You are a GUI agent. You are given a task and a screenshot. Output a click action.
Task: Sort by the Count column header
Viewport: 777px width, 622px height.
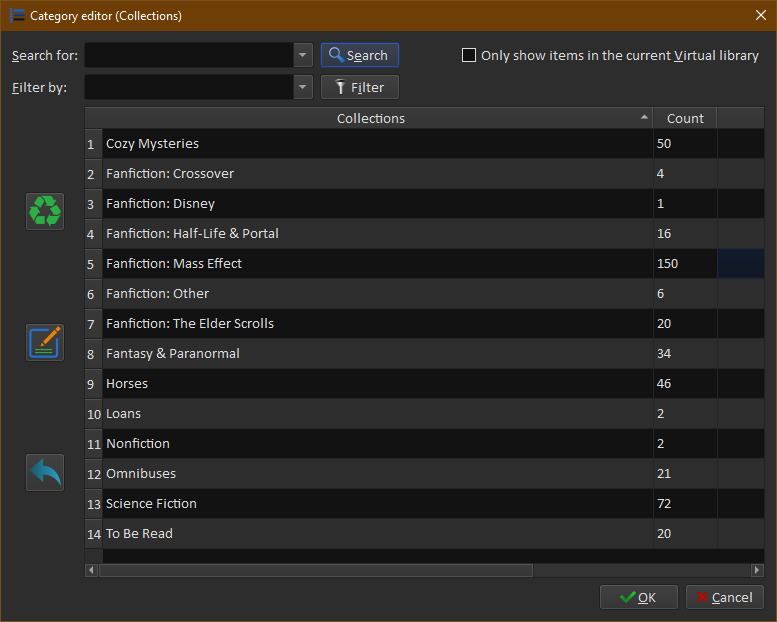point(685,118)
